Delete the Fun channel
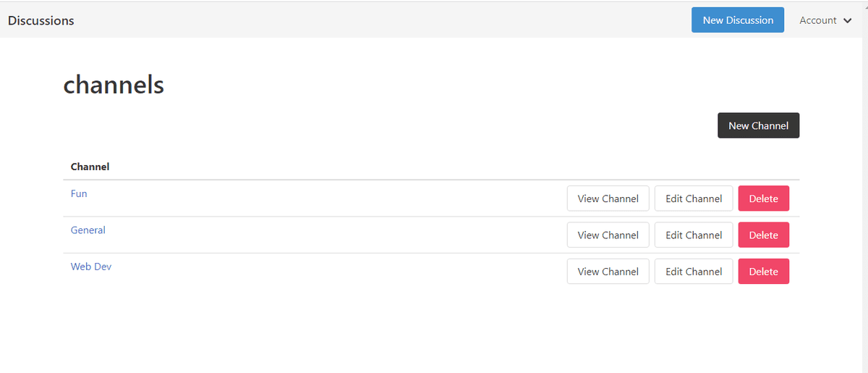 tap(764, 198)
